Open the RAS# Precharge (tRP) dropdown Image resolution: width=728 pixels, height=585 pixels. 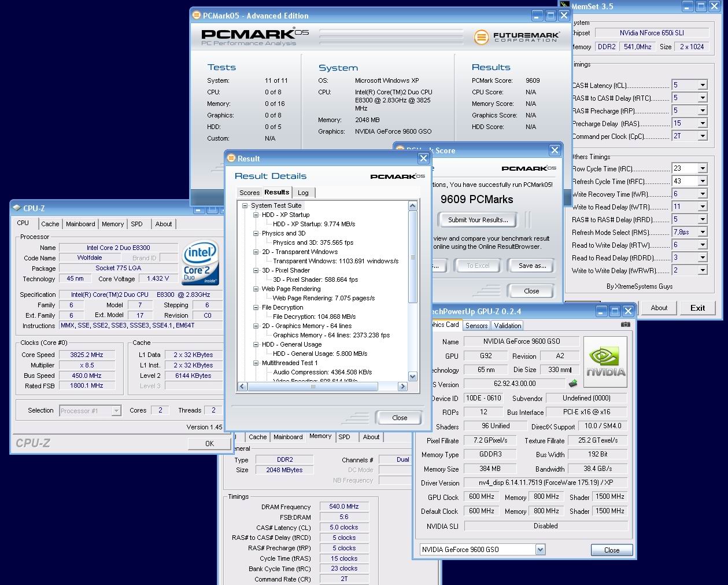coord(703,111)
